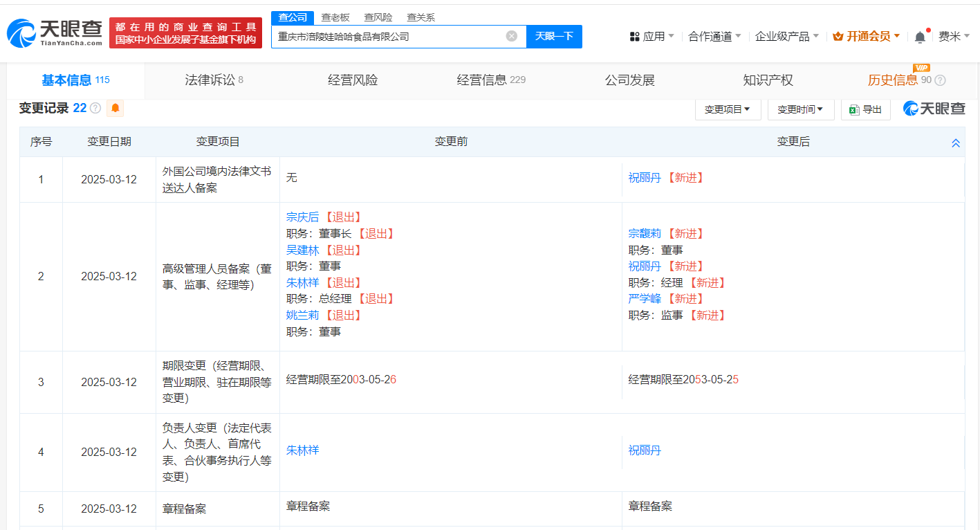Image resolution: width=980 pixels, height=530 pixels.
Task: Click the 天眼一下 search button
Action: [x=554, y=37]
